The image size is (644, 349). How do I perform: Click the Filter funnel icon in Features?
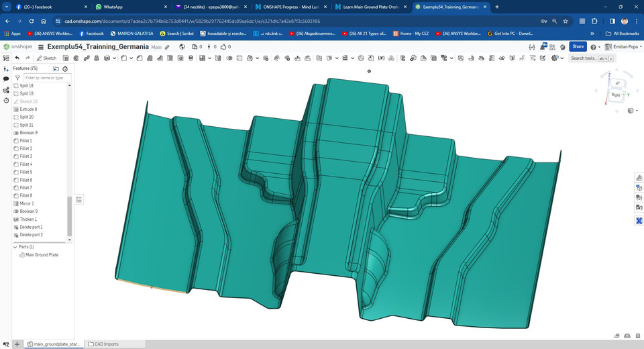17,78
